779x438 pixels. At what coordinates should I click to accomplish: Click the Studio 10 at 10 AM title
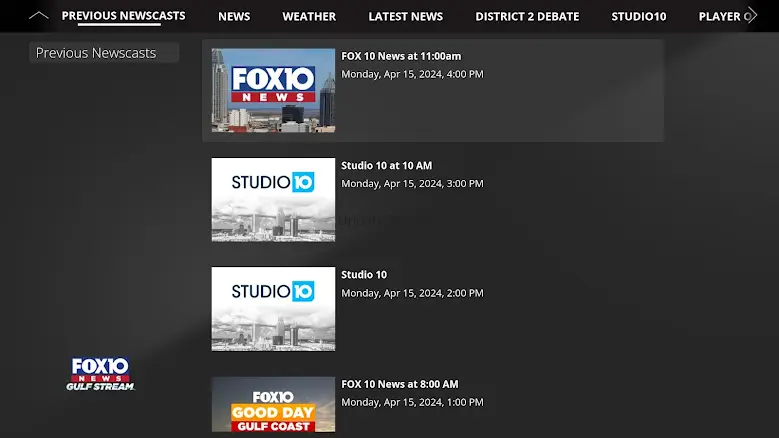(x=385, y=165)
